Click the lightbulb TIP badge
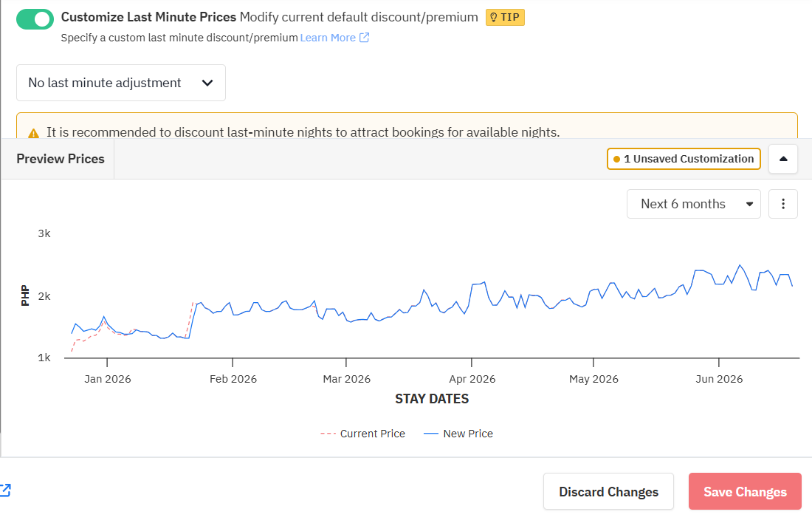Image resolution: width=812 pixels, height=523 pixels. pos(505,17)
